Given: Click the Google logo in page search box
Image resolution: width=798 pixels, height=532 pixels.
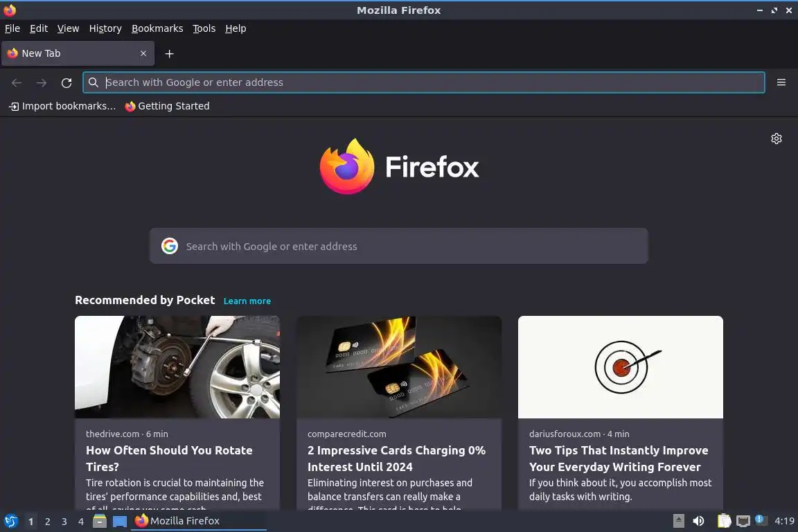Looking at the screenshot, I should tap(170, 246).
